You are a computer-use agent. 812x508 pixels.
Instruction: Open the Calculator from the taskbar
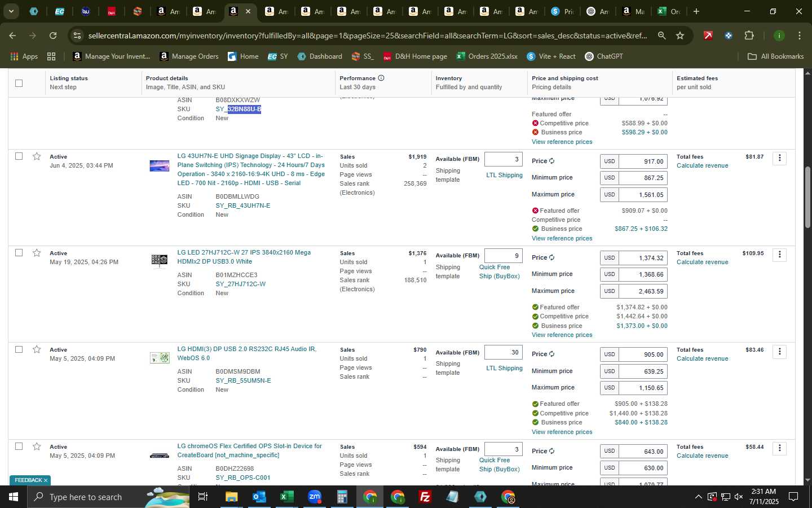coord(342,497)
